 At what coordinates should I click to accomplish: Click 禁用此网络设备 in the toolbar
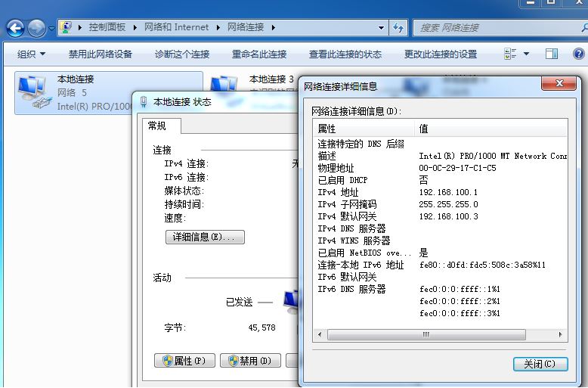(x=100, y=54)
